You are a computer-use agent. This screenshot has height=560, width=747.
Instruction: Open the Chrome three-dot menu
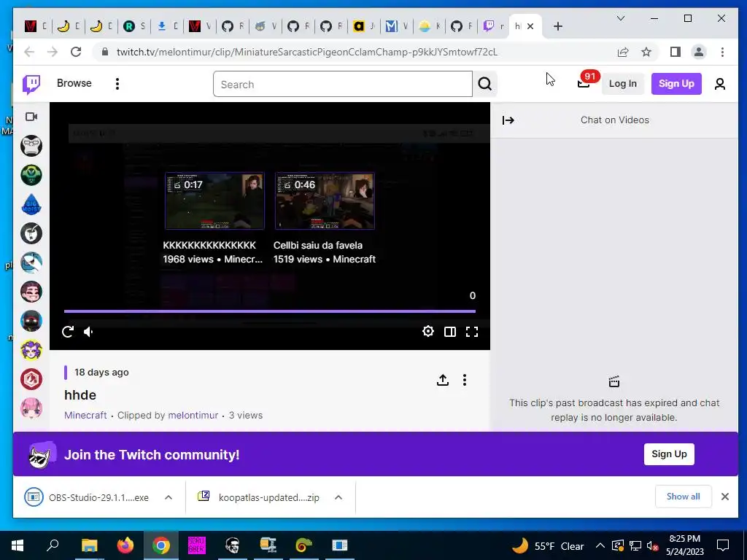[722, 52]
